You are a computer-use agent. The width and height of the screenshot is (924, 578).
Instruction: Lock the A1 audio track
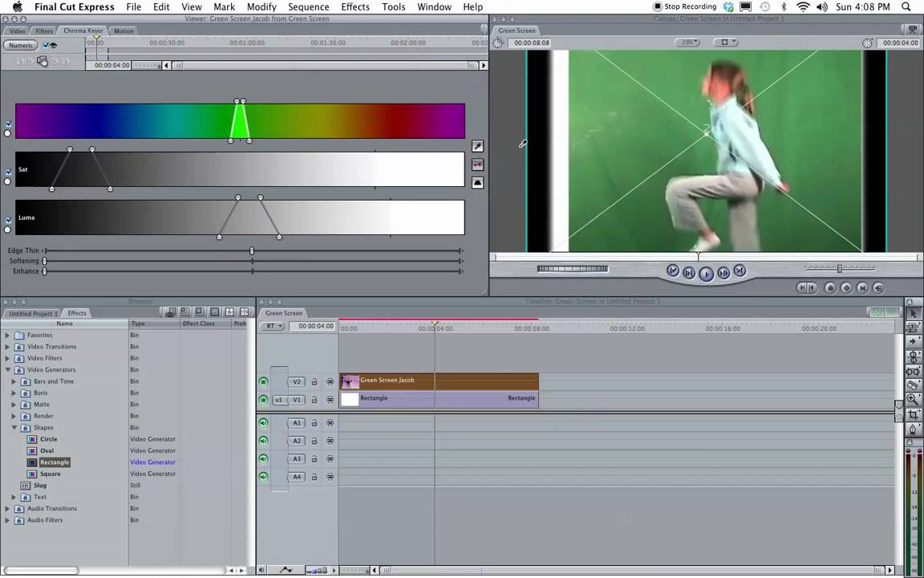(314, 423)
